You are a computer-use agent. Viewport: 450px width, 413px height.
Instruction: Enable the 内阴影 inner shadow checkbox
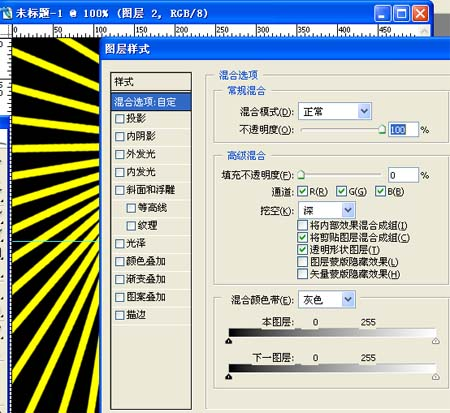click(119, 137)
